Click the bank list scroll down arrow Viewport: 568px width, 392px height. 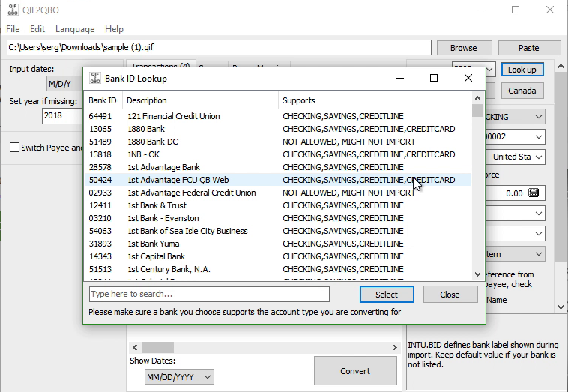[477, 274]
